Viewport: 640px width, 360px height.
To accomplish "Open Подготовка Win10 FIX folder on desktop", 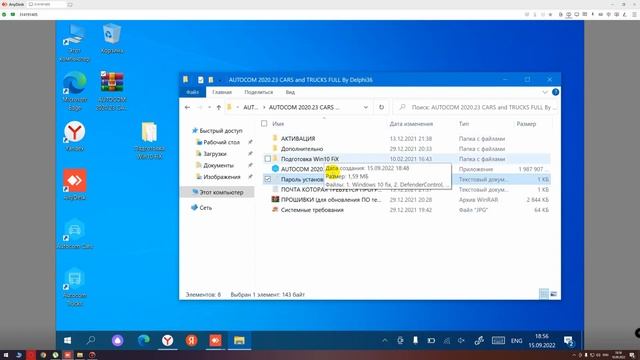I will 149,140.
